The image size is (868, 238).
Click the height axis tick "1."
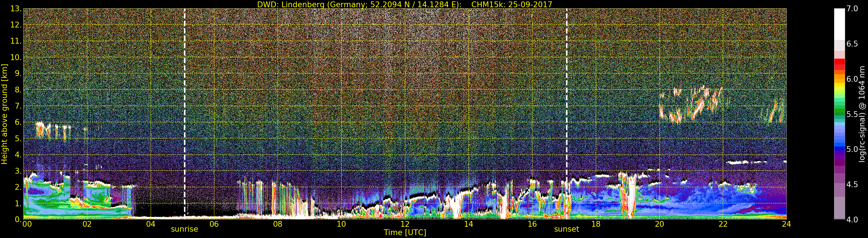pyautogui.click(x=19, y=204)
